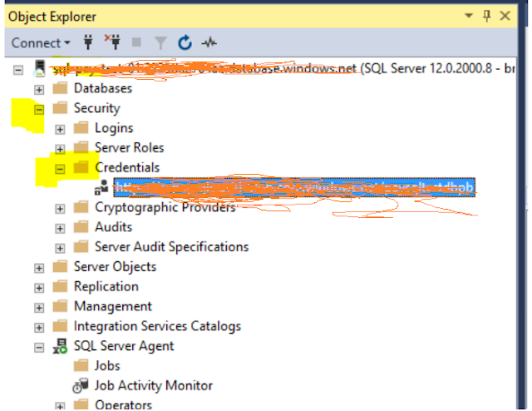The width and height of the screenshot is (532, 411).
Task: Click the Server Objects folder icon
Action: tap(61, 266)
